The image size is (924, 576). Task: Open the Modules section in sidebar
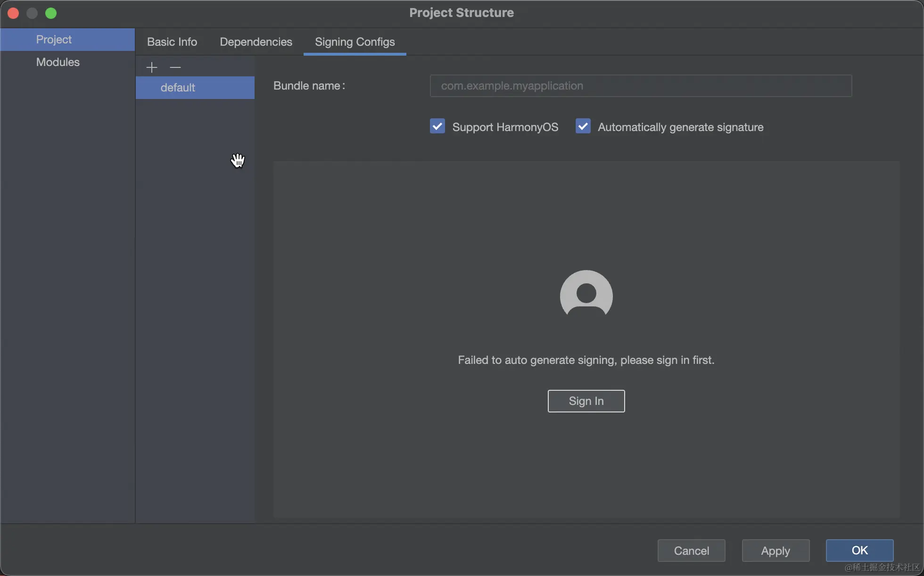58,62
